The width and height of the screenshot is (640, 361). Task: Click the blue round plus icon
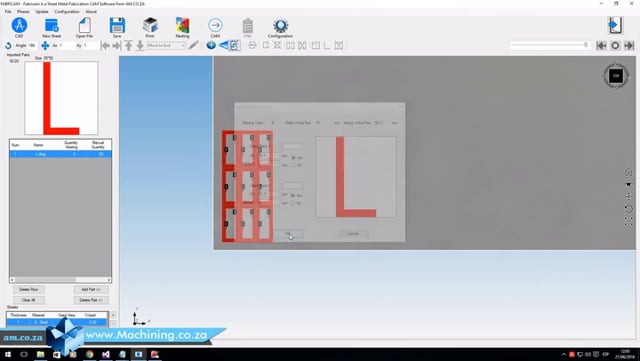tap(211, 45)
